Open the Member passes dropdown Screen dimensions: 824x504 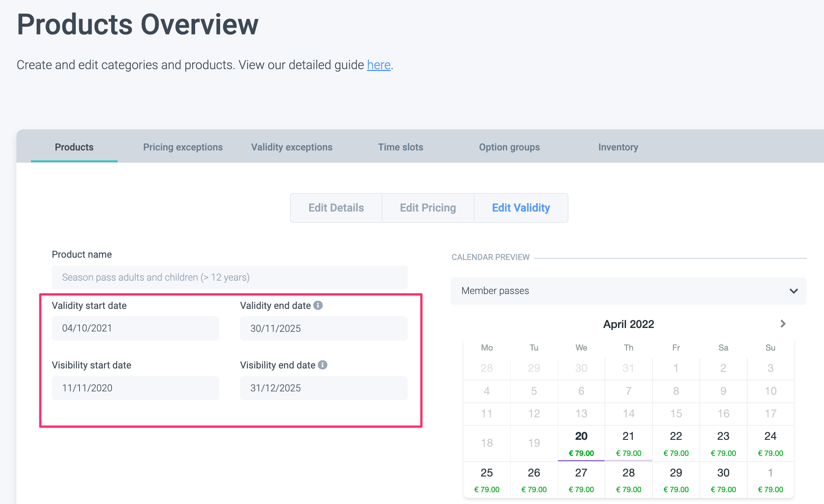point(628,291)
